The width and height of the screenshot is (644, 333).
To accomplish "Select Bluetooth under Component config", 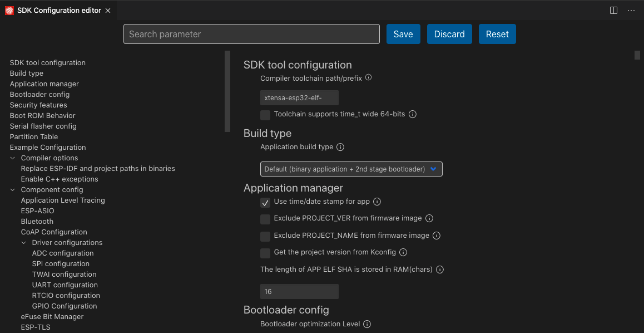I will (37, 221).
